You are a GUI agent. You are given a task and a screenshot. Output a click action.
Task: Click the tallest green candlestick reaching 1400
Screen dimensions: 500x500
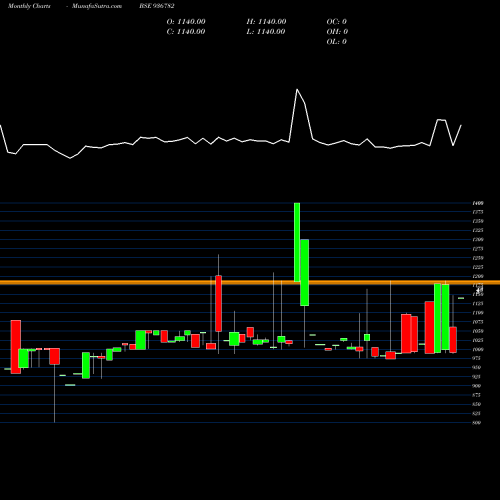[x=297, y=242]
